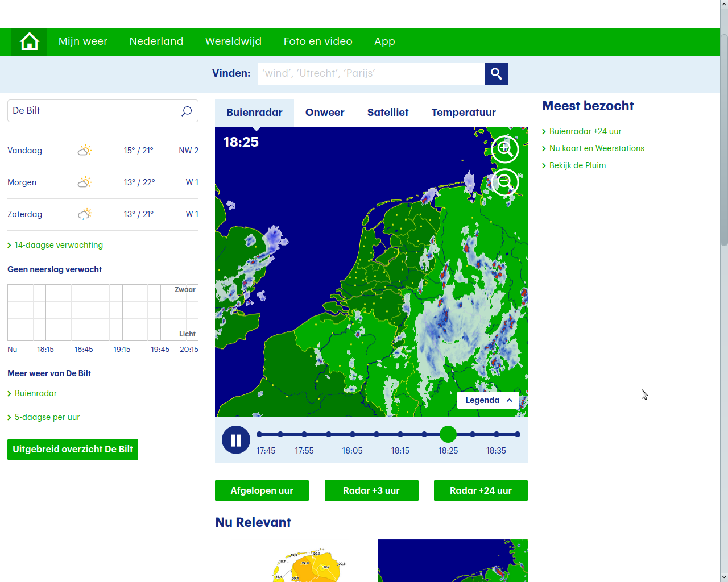Click the green timeline handle at 18:25
This screenshot has height=582, width=728.
coord(448,434)
